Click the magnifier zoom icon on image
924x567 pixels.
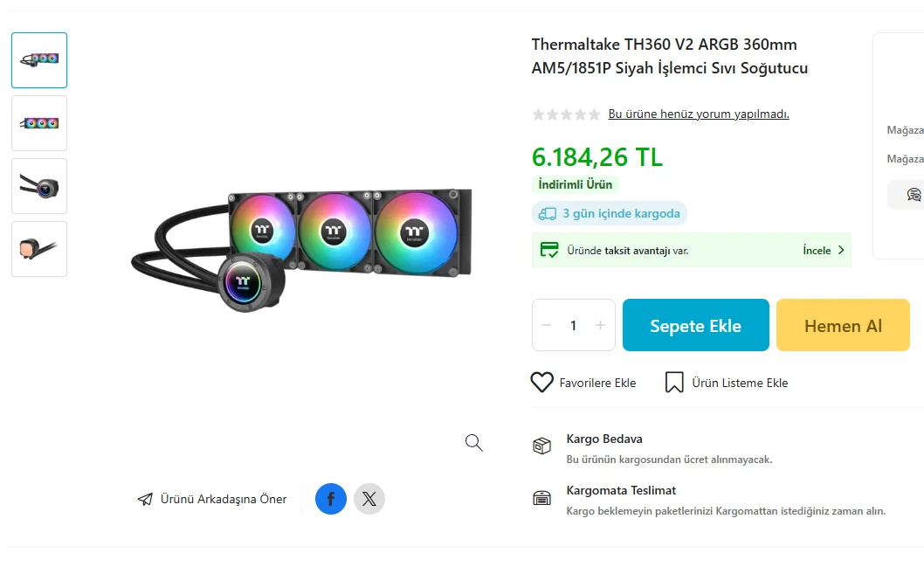point(473,443)
